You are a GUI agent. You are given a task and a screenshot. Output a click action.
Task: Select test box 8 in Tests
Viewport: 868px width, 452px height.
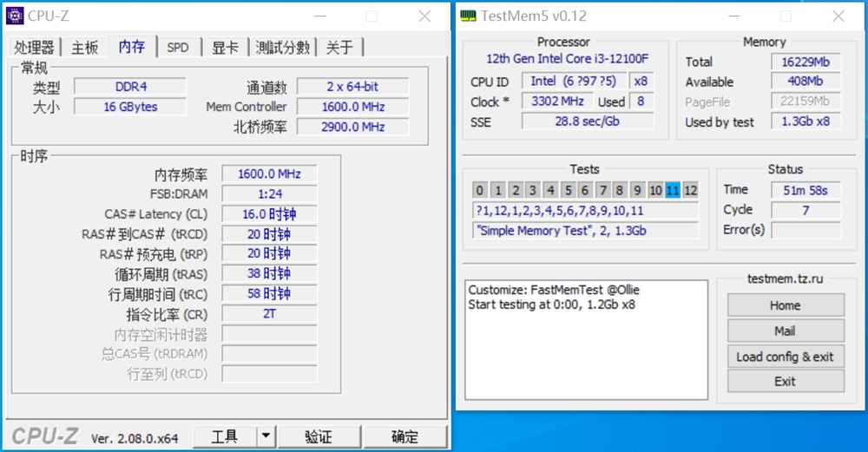tap(620, 190)
